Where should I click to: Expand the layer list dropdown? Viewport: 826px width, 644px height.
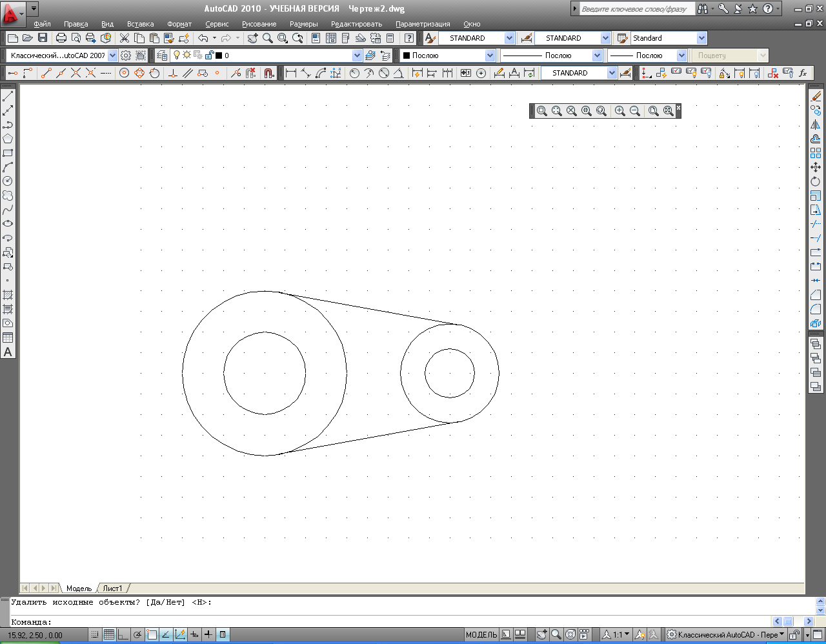coord(357,55)
